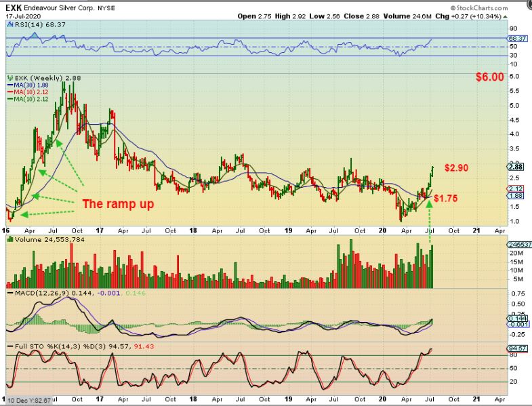Click year 18 label under the stochastic panel

[193, 399]
